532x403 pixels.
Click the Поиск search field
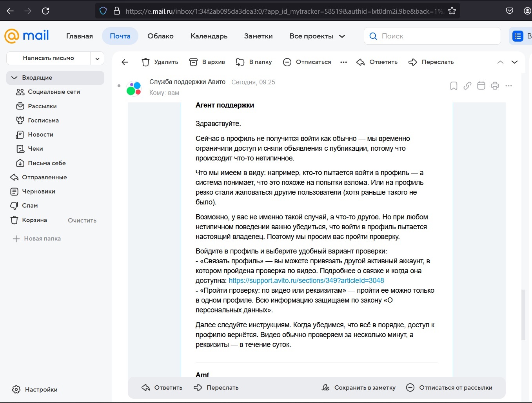(432, 36)
